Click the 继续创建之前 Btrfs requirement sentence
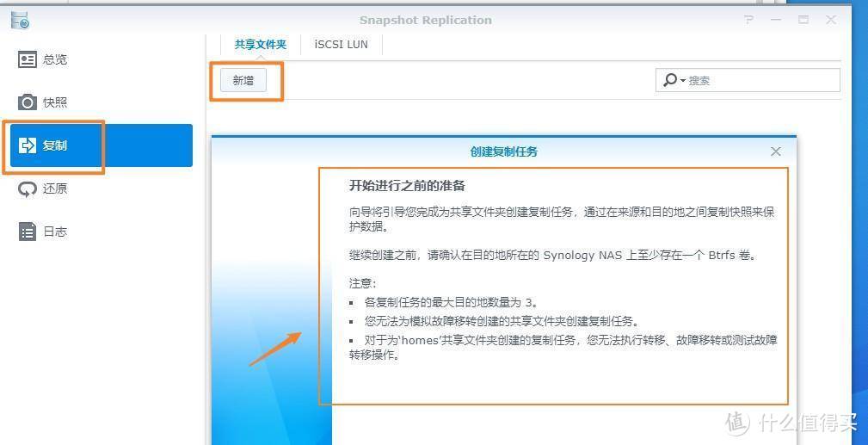The image size is (868, 445). click(x=552, y=256)
